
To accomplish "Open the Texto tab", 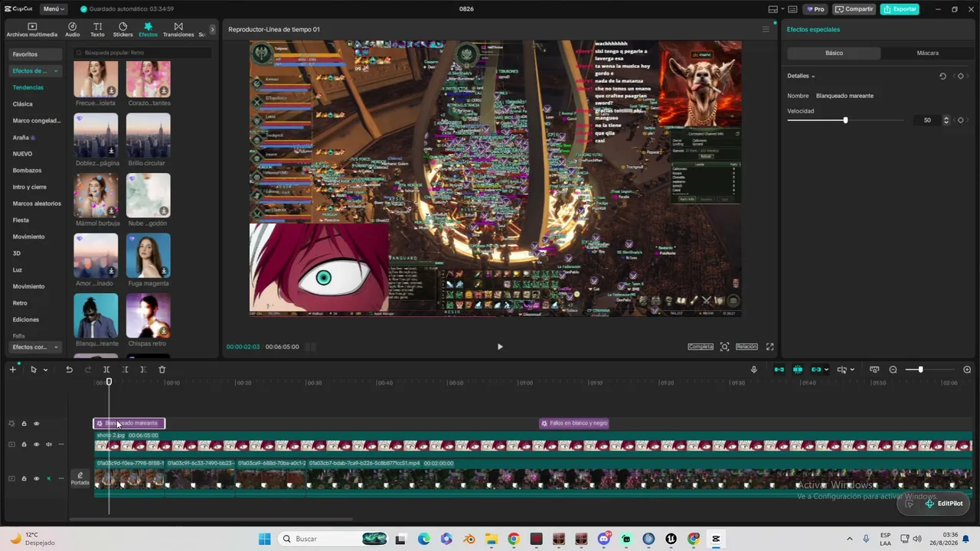I will 97,30.
